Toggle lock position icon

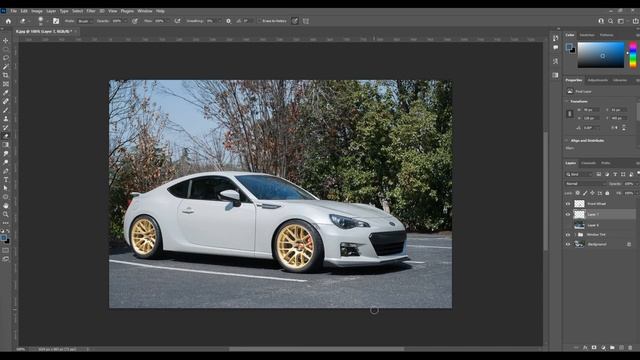pos(592,193)
